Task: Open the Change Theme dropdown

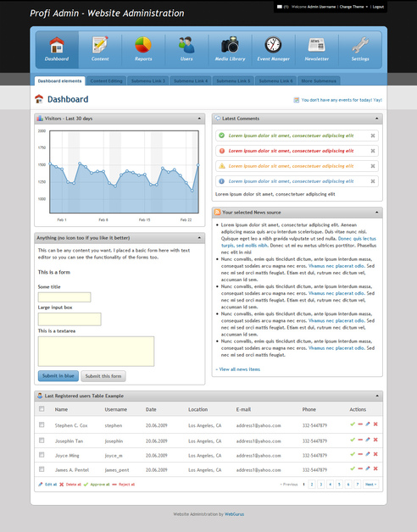Action: tap(353, 7)
